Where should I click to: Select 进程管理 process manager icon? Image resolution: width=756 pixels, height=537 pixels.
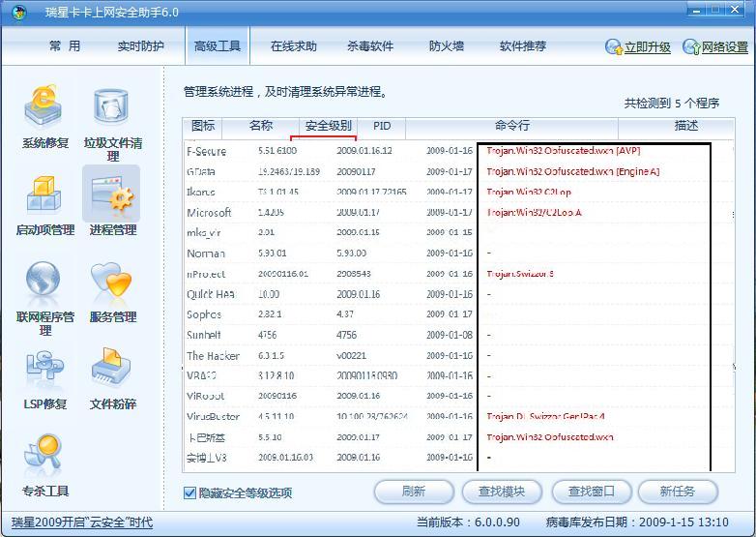[111, 194]
